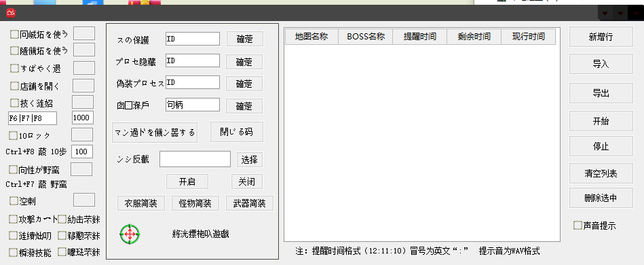
Task: Click the 导入 import button
Action: (601, 64)
